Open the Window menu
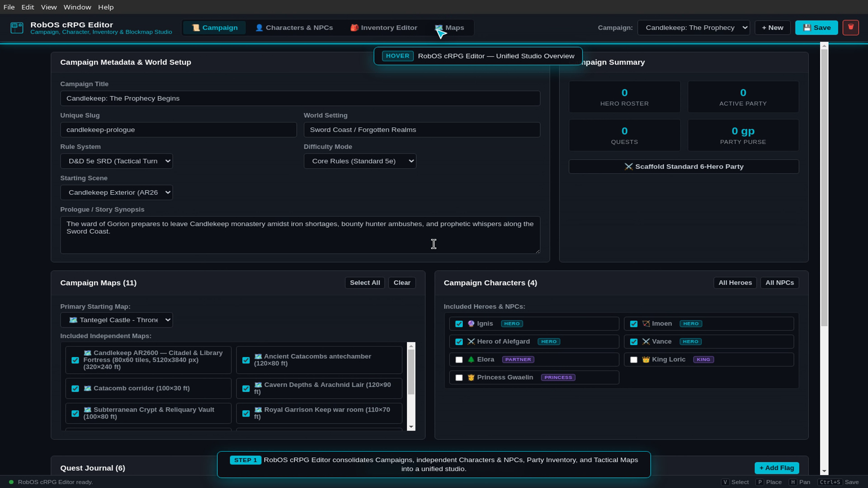Viewport: 868px width, 488px height. 77,7
